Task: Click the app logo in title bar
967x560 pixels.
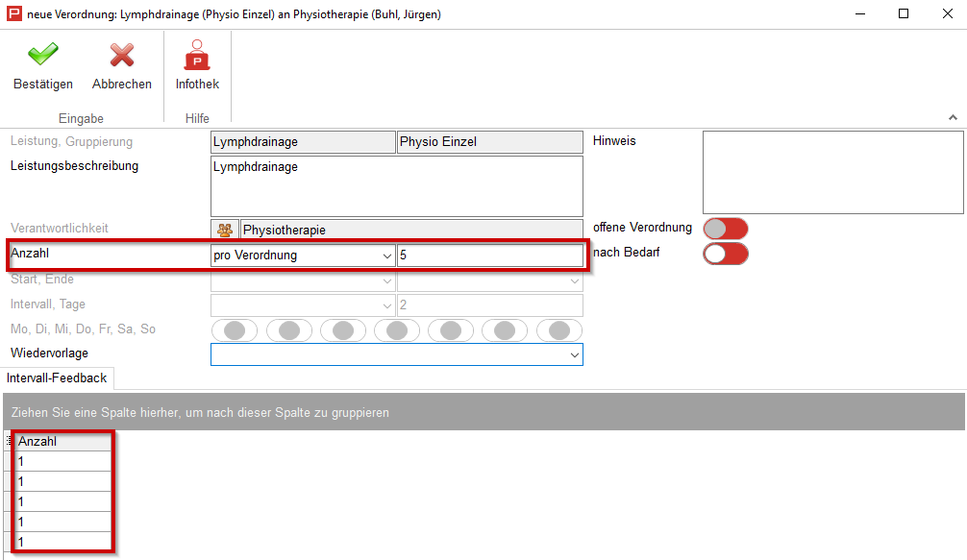Action: click(13, 14)
